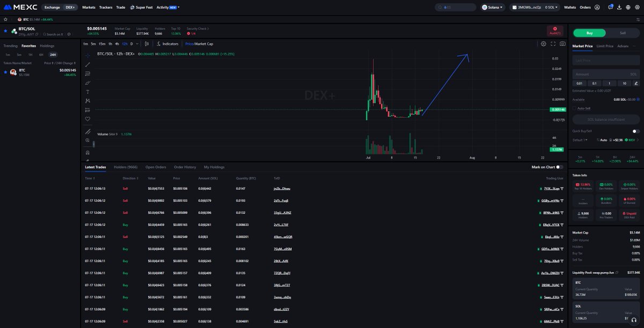Switch to Trending tab

coord(11,46)
